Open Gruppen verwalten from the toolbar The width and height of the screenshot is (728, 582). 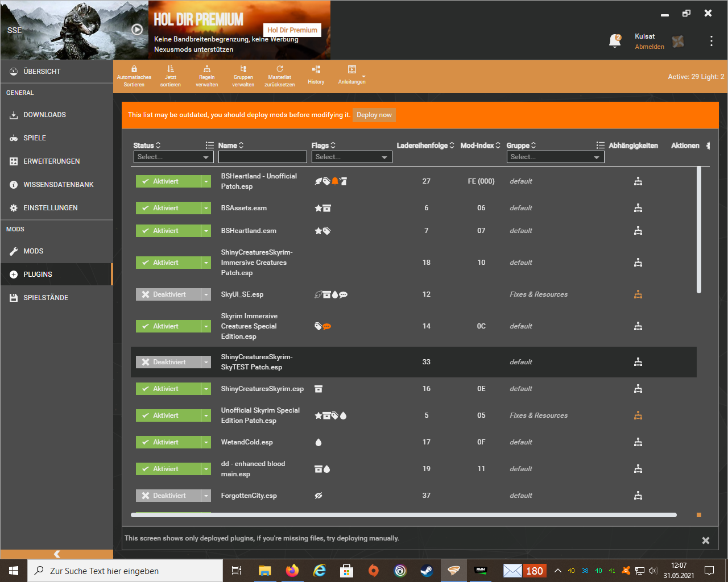click(x=243, y=69)
